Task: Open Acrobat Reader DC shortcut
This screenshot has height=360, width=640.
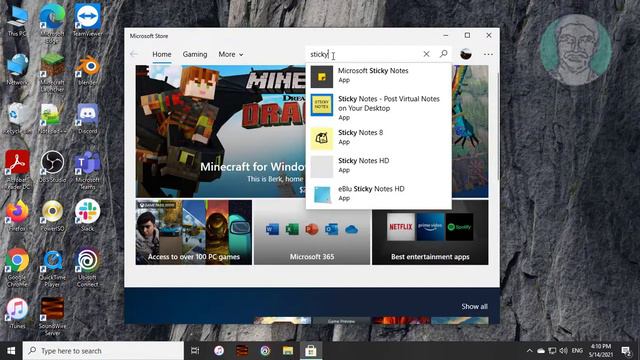Action: 17,170
